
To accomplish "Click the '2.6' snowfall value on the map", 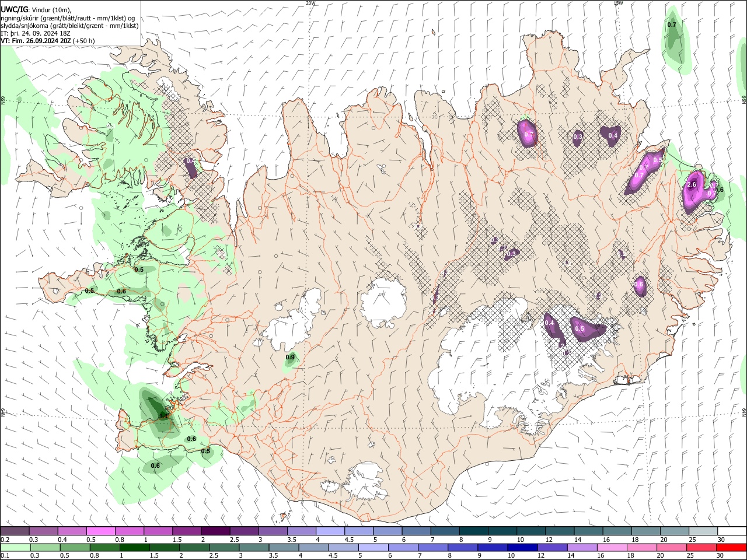I will (x=692, y=185).
